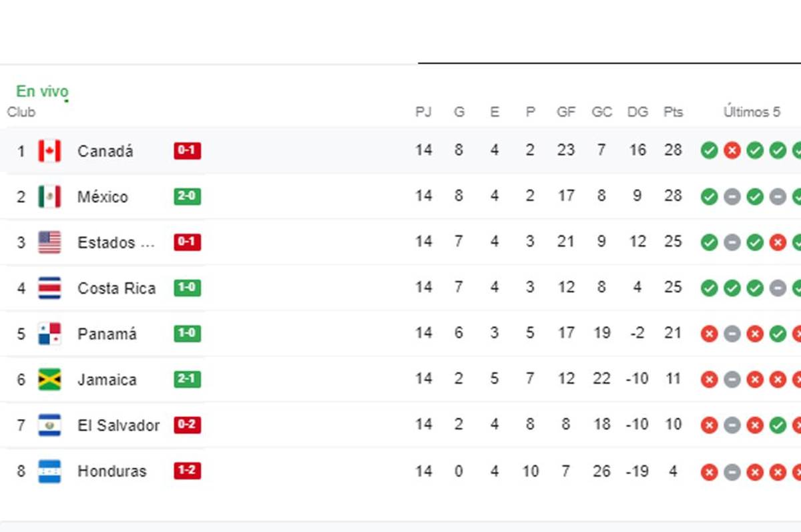Viewport: 801px width, 532px height.
Task: Click the Honduras flag icon
Action: tap(49, 471)
